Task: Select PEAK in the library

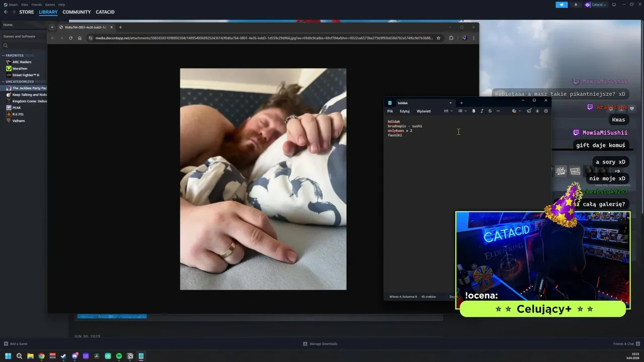Action: pos(17,108)
